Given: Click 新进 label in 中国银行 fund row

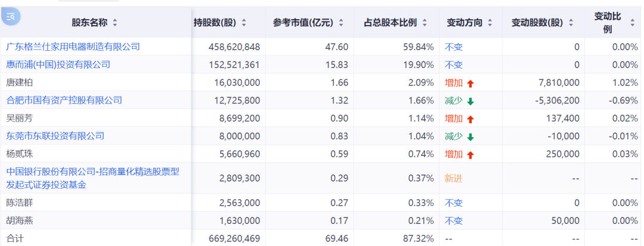Looking at the screenshot, I should [x=454, y=179].
